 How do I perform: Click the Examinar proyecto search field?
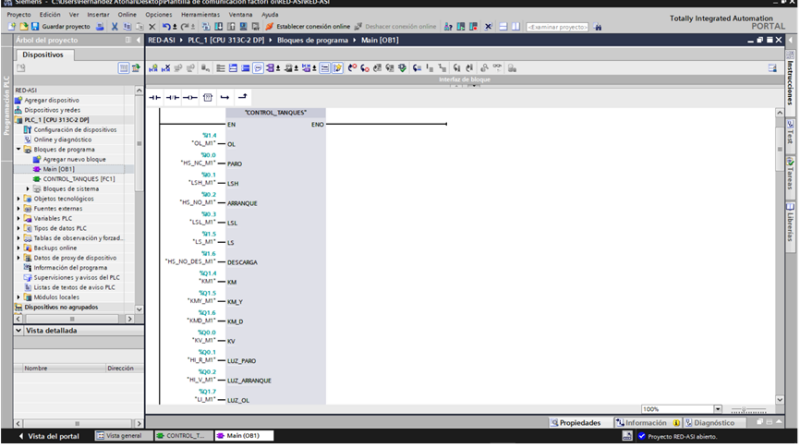[557, 27]
